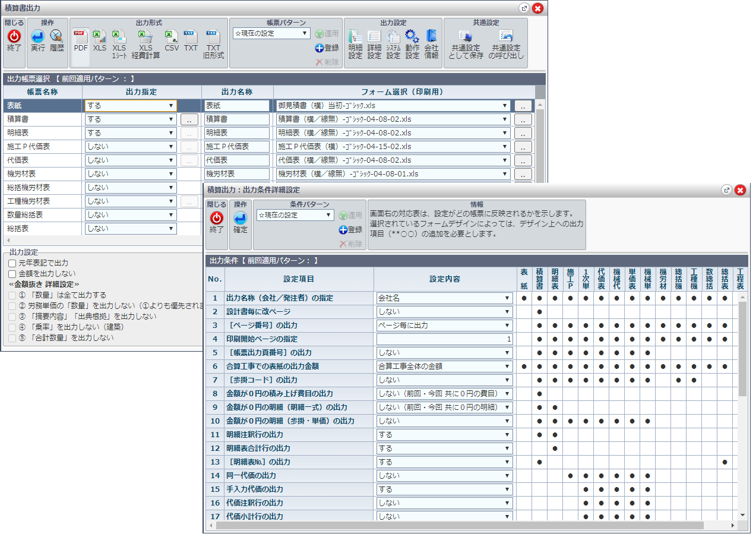Click 出力名称 field containing 施工Ｐ代価表

[237, 147]
